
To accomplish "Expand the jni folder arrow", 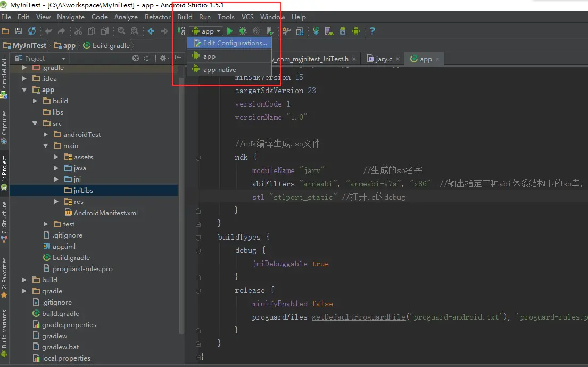I will click(56, 179).
